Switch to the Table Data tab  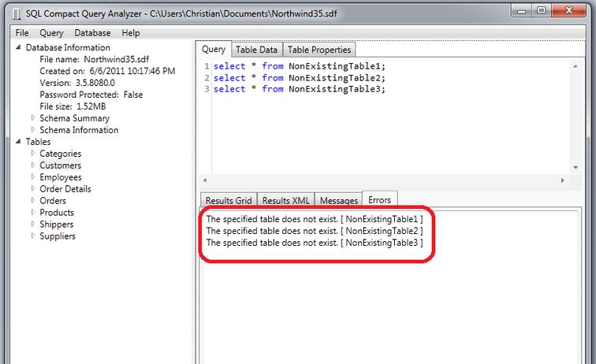pyautogui.click(x=256, y=50)
